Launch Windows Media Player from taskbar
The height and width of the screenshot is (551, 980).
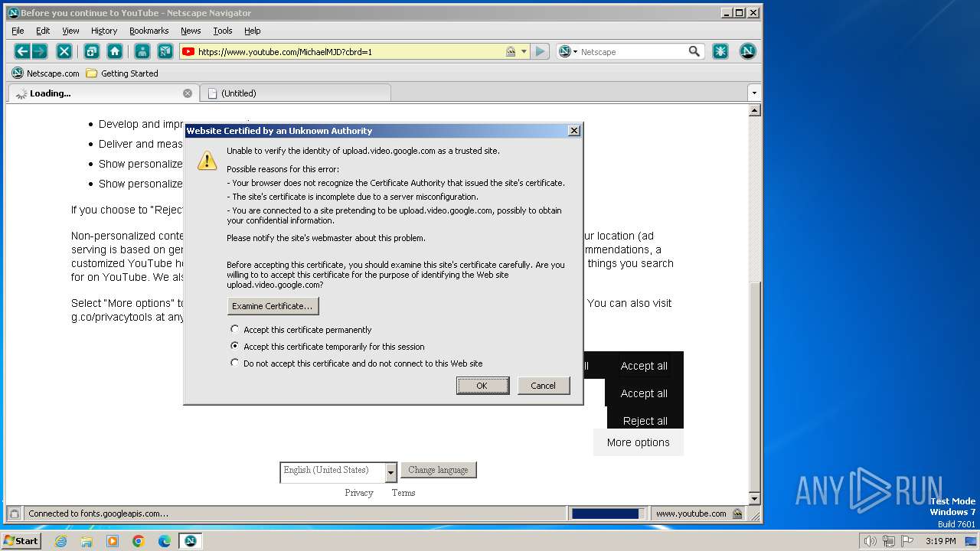coord(113,541)
